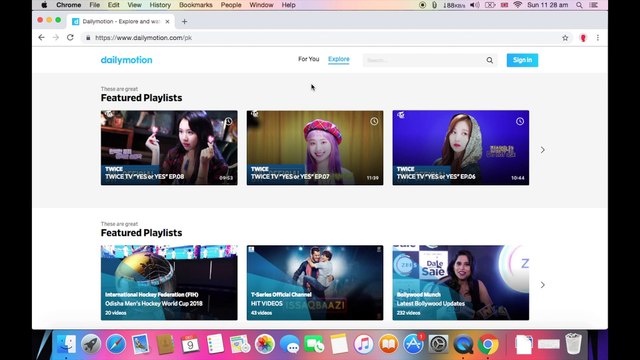Open FaceTime in the Dock
Screen dimensions: 640x360
314,344
